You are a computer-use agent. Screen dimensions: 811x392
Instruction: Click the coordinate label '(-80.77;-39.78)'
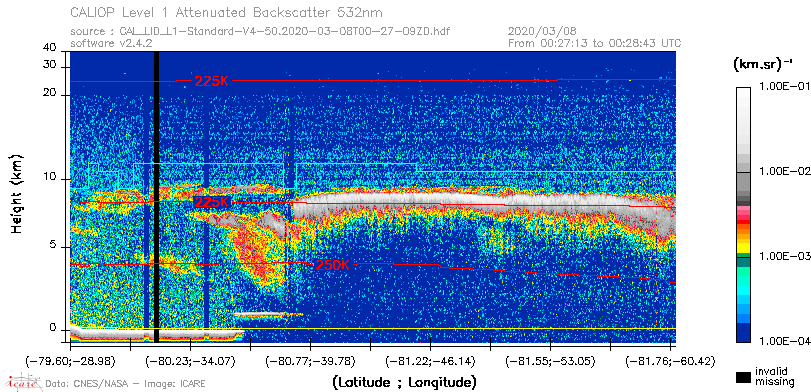pos(310,361)
